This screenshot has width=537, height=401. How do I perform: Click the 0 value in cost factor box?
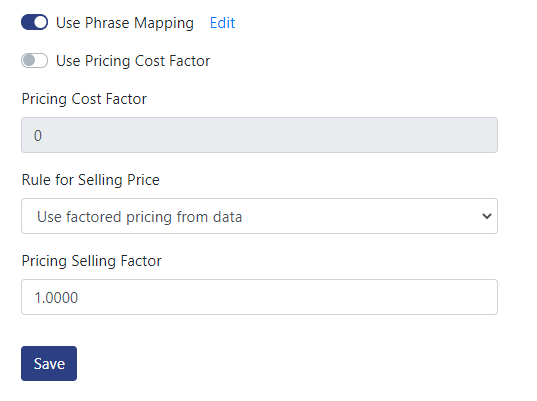(x=38, y=136)
